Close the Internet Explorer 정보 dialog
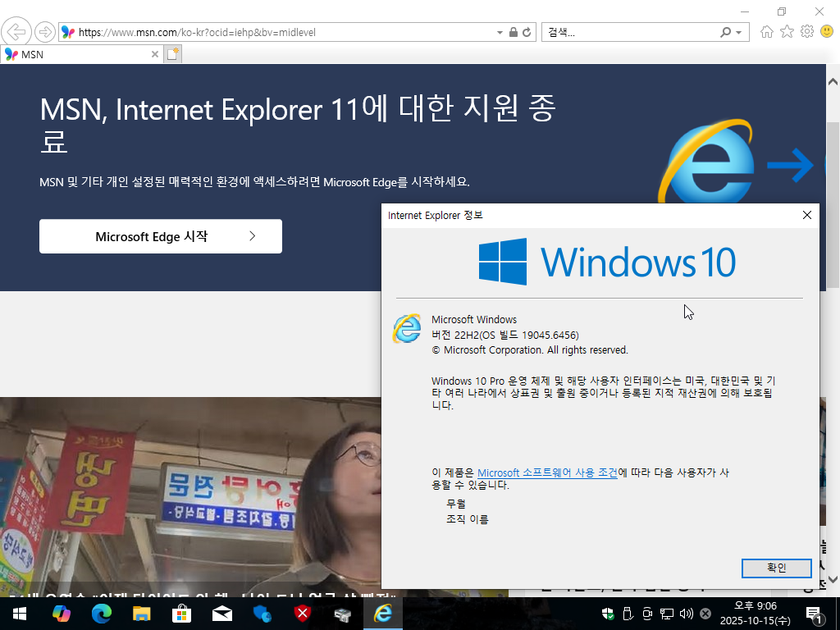Image resolution: width=840 pixels, height=630 pixels. tap(807, 215)
